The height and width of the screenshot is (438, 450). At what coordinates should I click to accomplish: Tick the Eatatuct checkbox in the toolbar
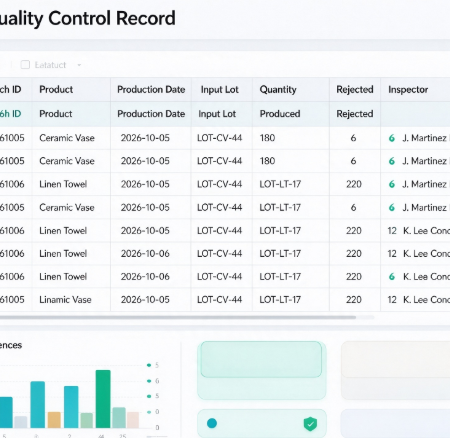[x=25, y=65]
